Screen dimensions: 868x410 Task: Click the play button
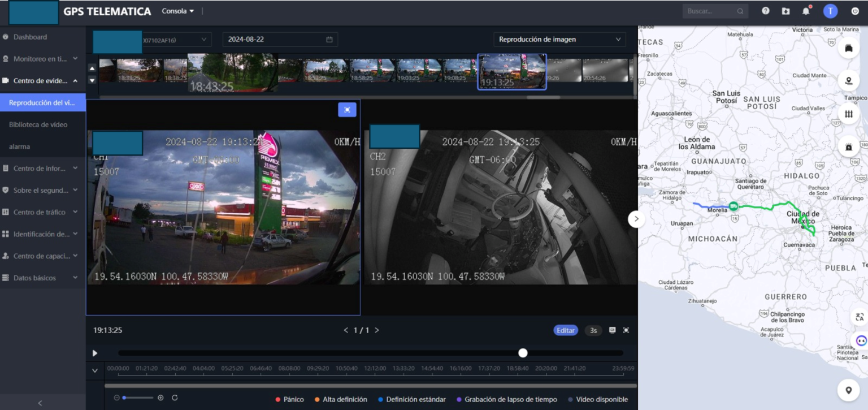point(95,353)
